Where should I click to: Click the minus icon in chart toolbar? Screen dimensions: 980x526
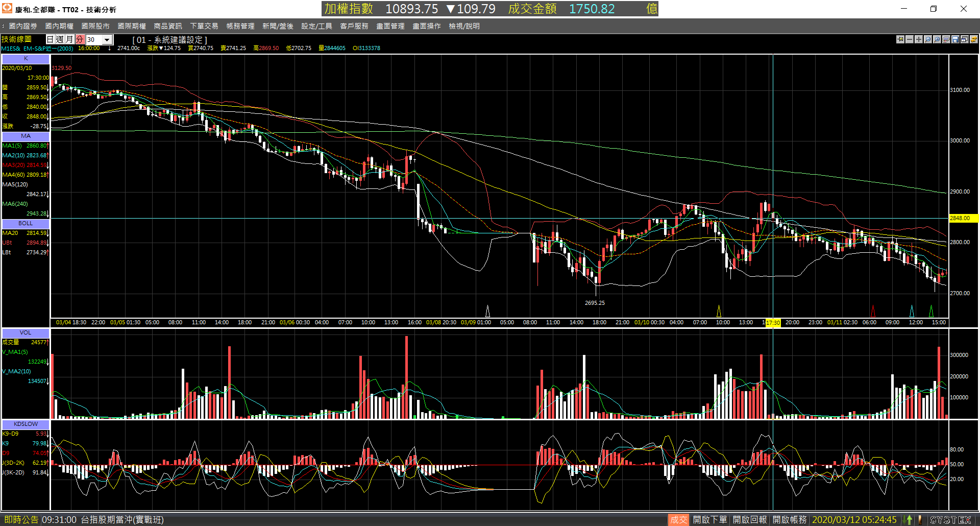click(x=910, y=39)
